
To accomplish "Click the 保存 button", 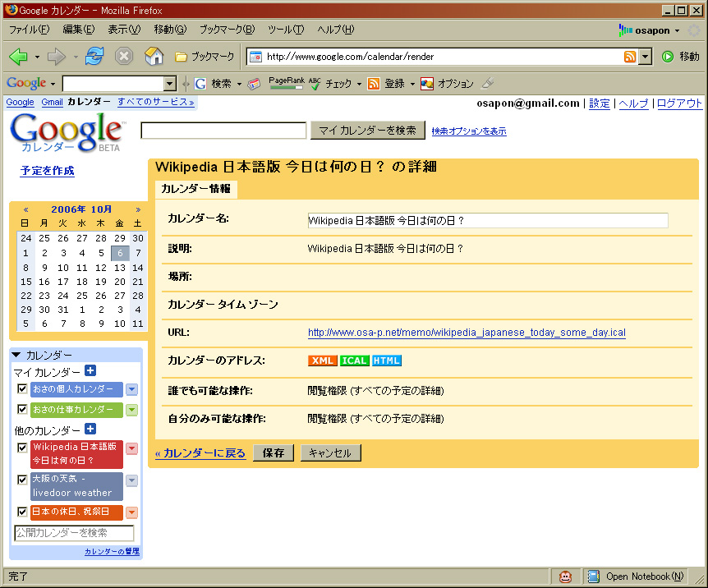I will [274, 453].
